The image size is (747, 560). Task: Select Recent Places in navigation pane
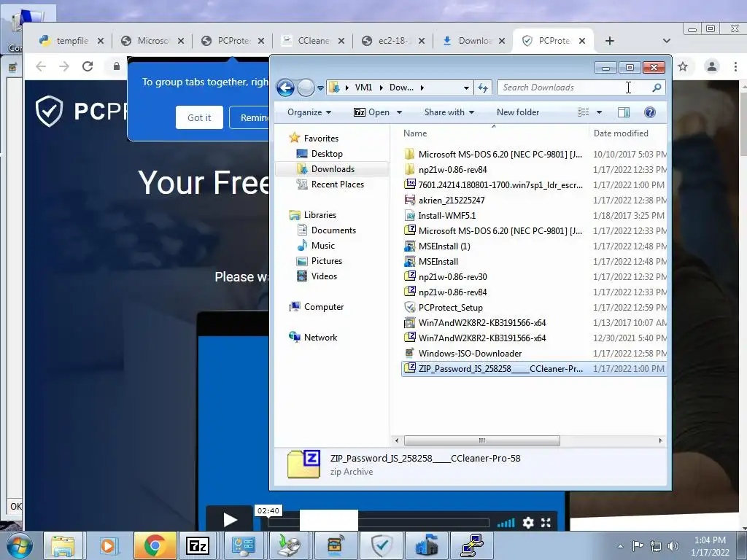[x=337, y=184]
